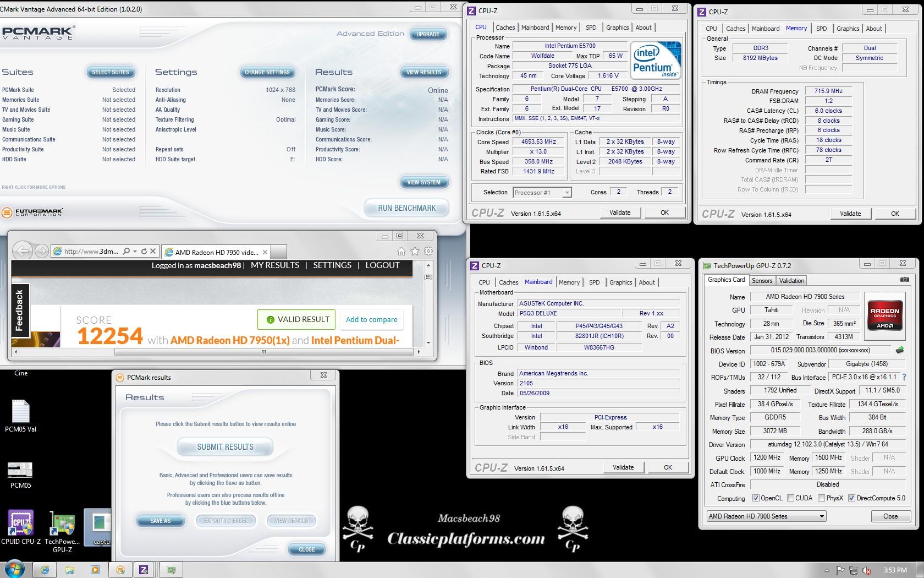
Task: Open the Processor #1 selection dropdown
Action: [542, 193]
